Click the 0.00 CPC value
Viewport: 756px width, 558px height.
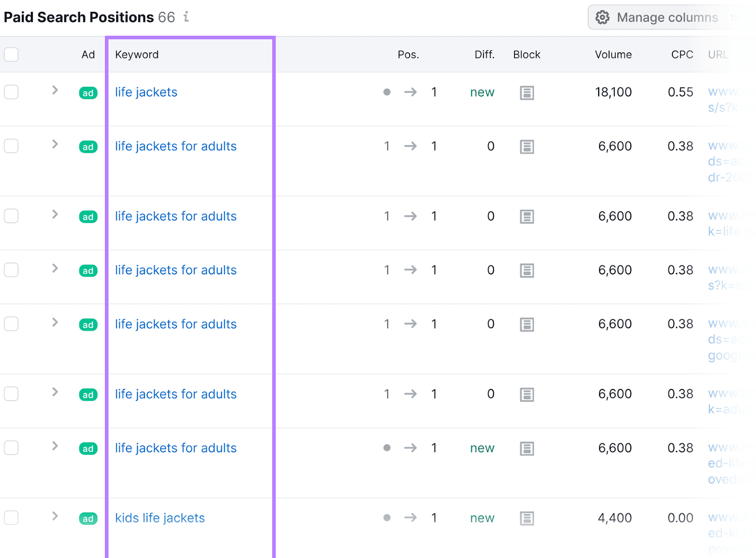[680, 518]
